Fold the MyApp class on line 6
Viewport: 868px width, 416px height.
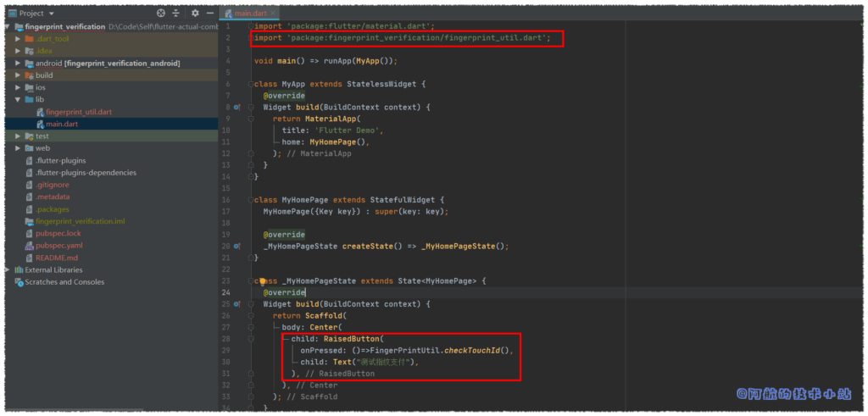click(251, 85)
